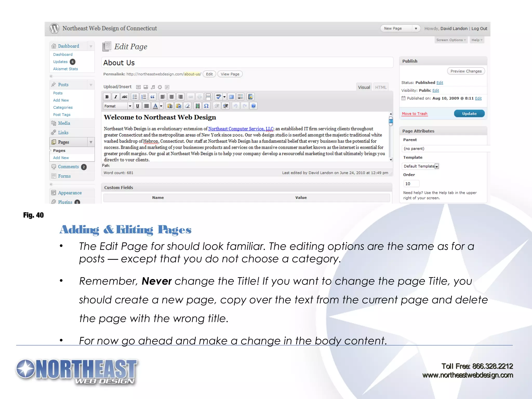Open Akismet Stats under Dashboard
Viewport: 532px width, 399px height.
point(65,69)
